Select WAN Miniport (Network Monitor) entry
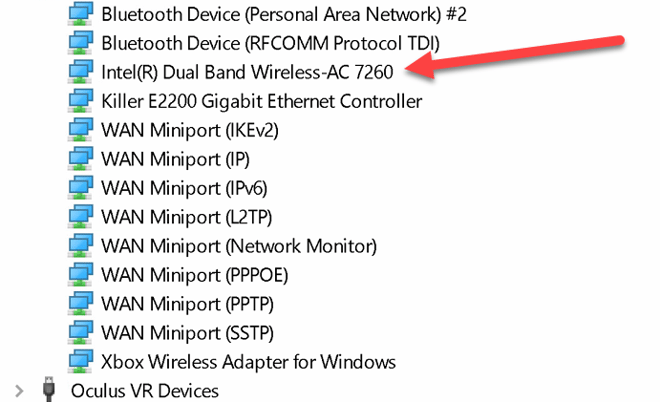 239,246
